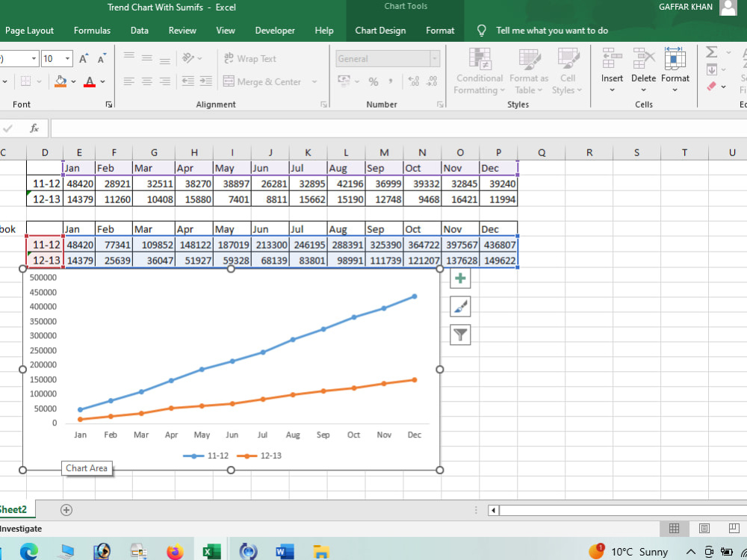Center cell contents horizontally
Image resolution: width=747 pixels, height=560 pixels.
[146, 81]
